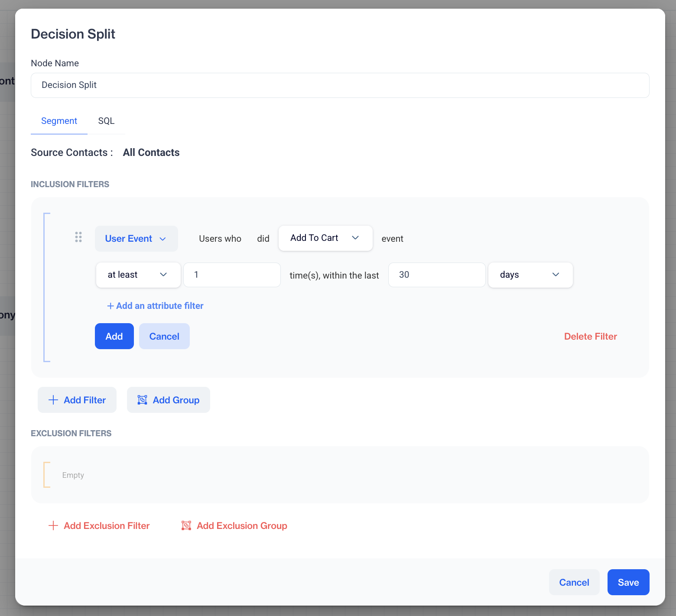The image size is (676, 616).
Task: Click the Node Name input field
Action: (340, 85)
